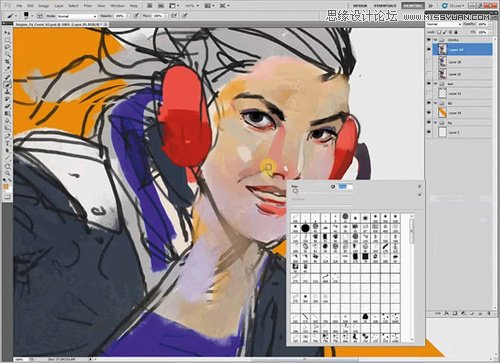Collapse the second layer group triangle
Image resolution: width=500 pixels, height=363 pixels.
point(435,83)
